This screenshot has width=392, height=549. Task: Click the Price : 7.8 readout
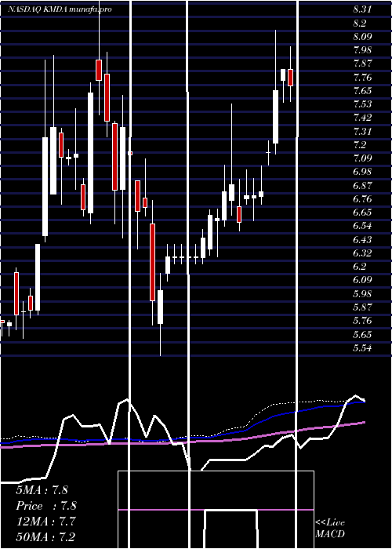click(x=46, y=506)
